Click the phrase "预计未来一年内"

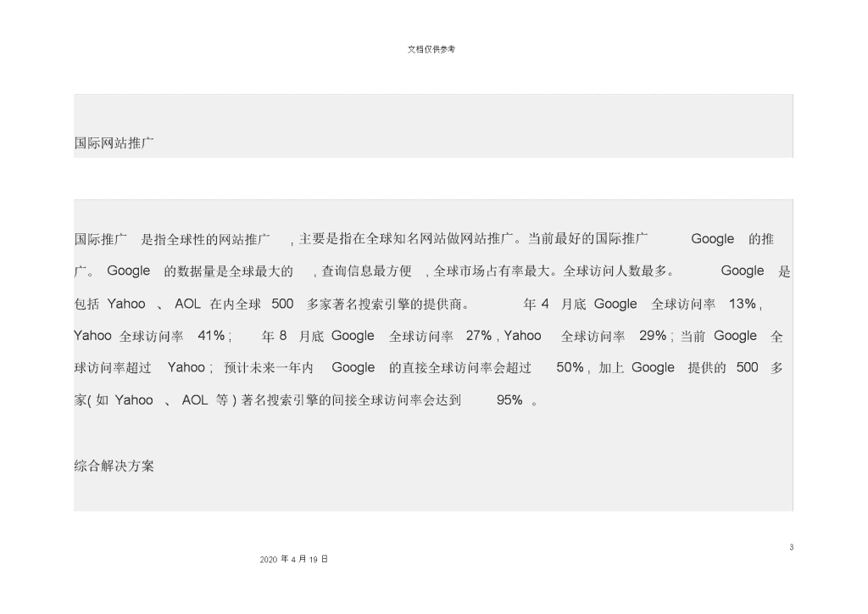269,367
